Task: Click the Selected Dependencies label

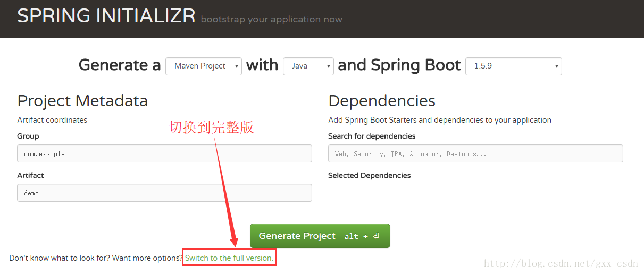Action: (370, 175)
